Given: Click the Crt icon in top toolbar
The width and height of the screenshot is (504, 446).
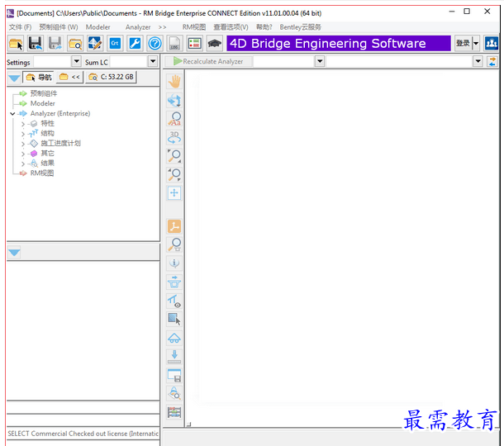Looking at the screenshot, I should tap(115, 44).
